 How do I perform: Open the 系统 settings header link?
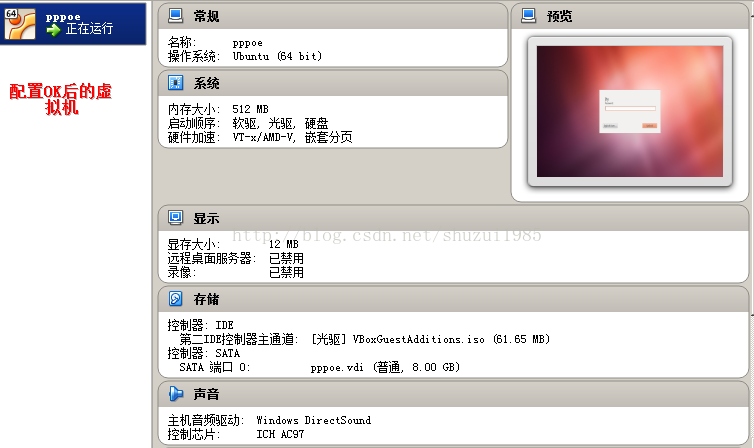click(x=206, y=83)
